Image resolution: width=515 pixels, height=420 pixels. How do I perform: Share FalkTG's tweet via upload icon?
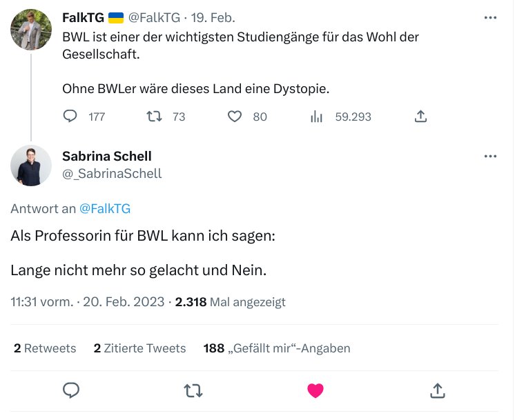pyautogui.click(x=420, y=117)
